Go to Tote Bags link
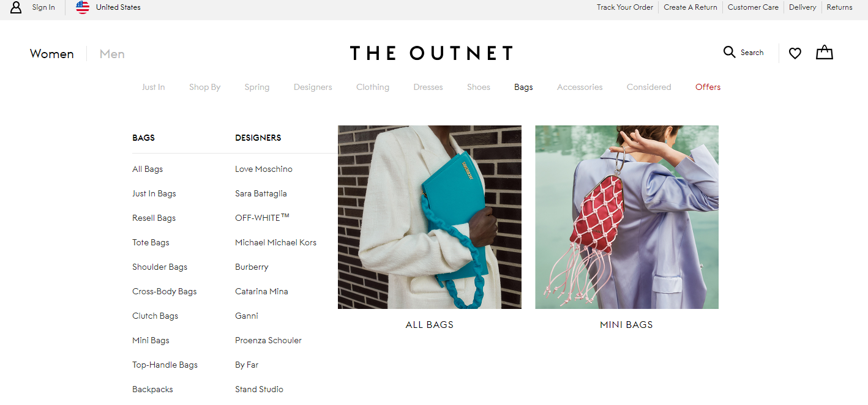Image resolution: width=868 pixels, height=405 pixels. [151, 242]
